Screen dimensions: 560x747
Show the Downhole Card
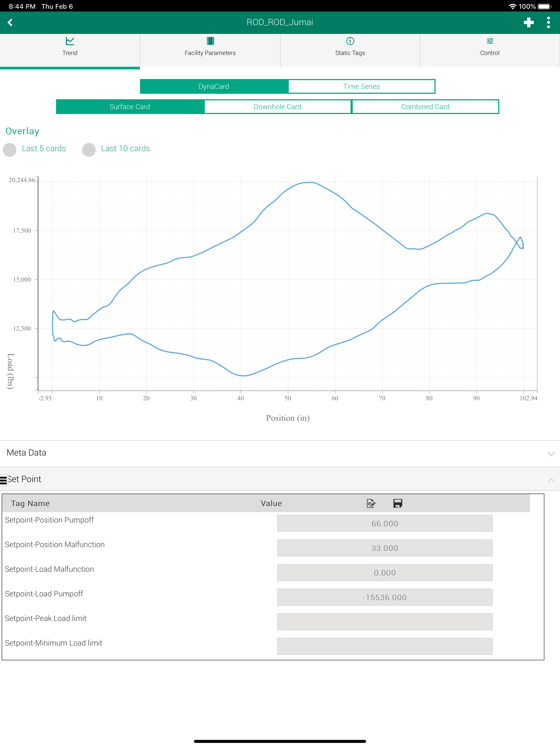278,107
